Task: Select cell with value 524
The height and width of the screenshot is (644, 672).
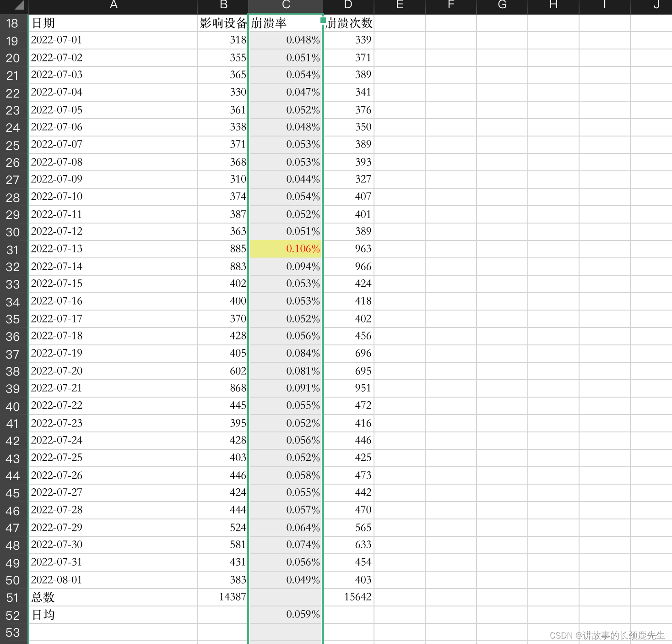Action: pos(223,528)
